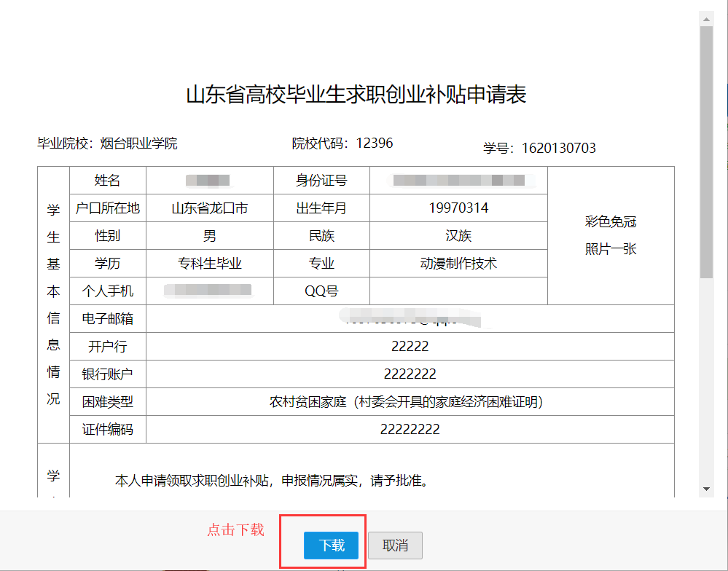Click the empty QQ号 value cell
Image resolution: width=728 pixels, height=571 pixels.
(x=458, y=291)
